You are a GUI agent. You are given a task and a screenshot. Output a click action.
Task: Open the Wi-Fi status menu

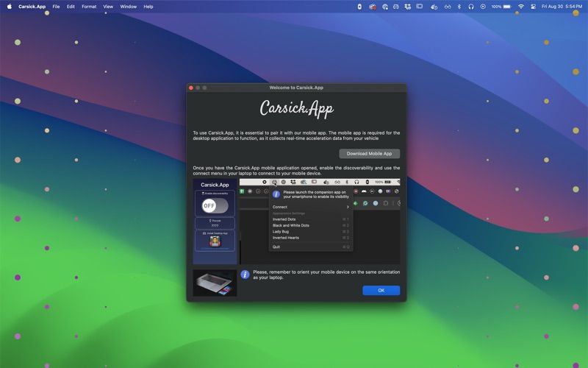click(521, 7)
